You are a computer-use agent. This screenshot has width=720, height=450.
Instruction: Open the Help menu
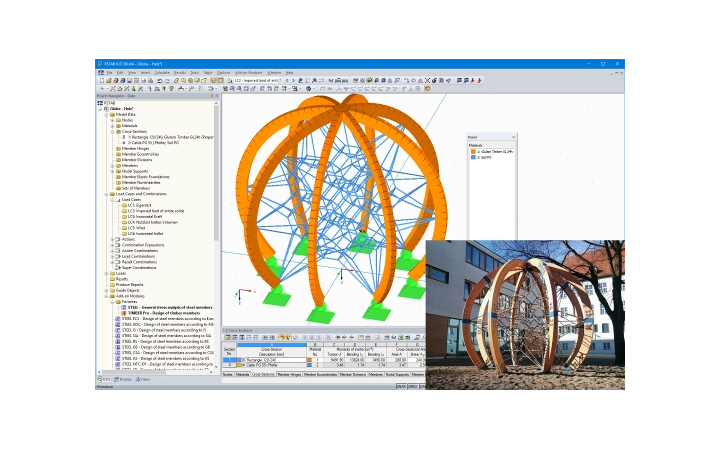click(289, 73)
